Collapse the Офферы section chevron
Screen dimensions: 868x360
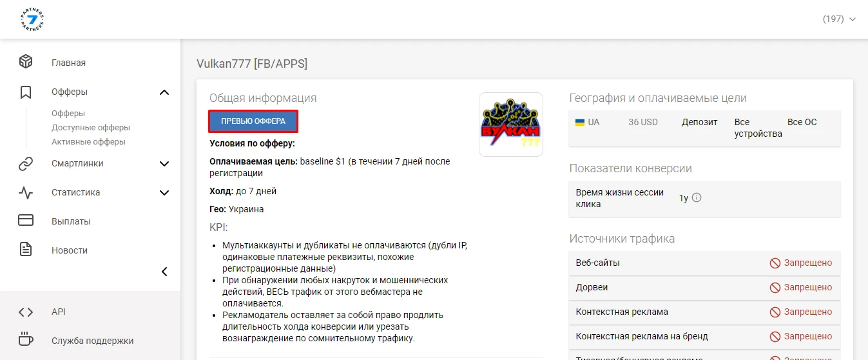tap(164, 92)
